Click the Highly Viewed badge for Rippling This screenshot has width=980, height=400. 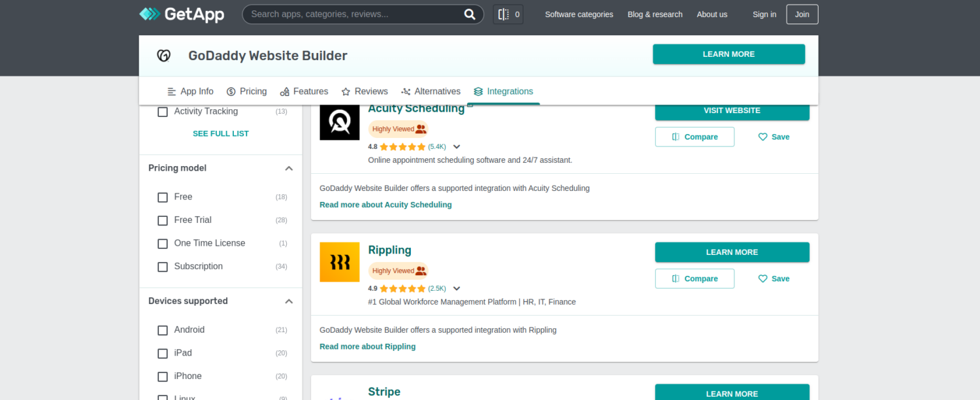click(x=398, y=271)
